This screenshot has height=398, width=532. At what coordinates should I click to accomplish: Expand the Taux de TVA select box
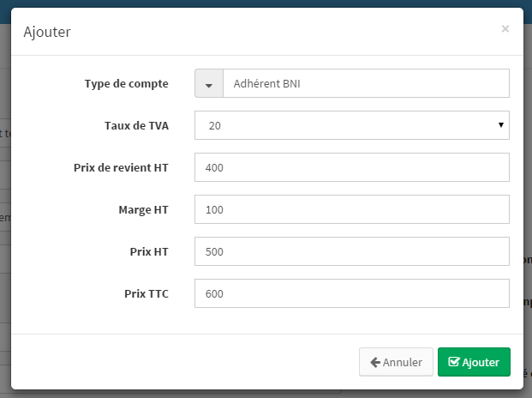[352, 125]
